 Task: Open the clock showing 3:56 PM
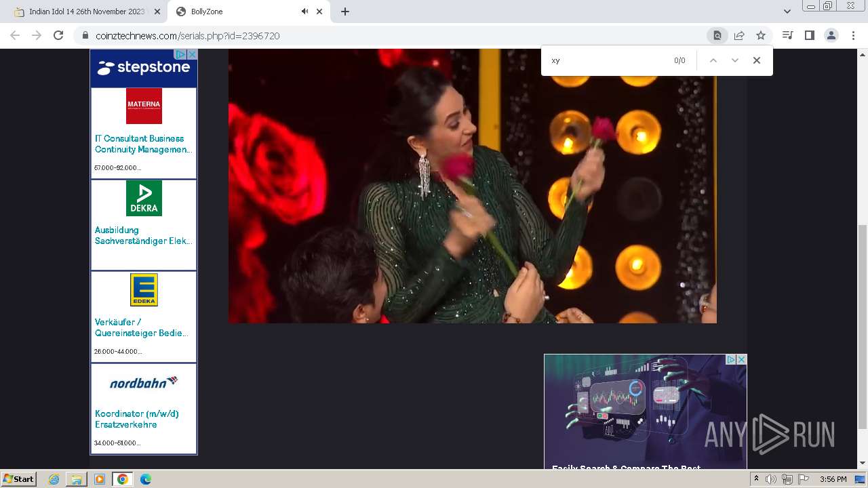833,479
